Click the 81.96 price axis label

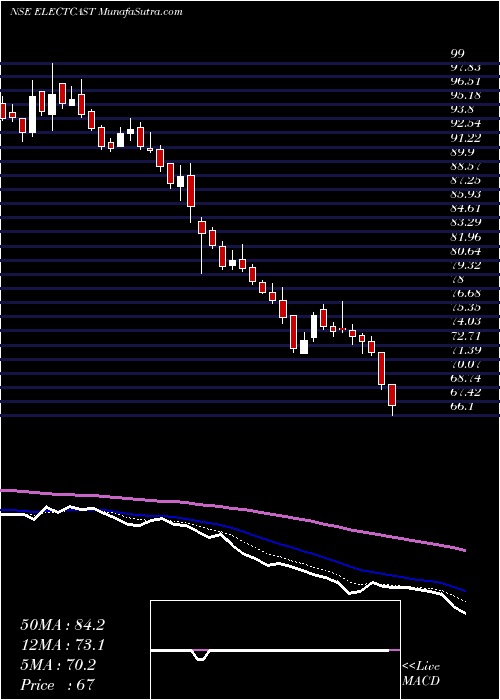pyautogui.click(x=466, y=237)
